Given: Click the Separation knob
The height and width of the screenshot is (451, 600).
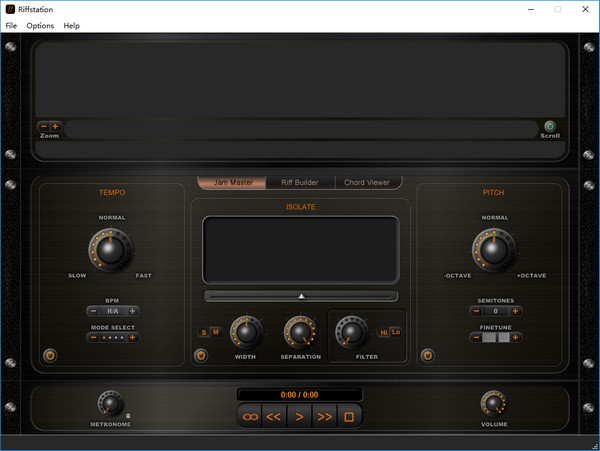Looking at the screenshot, I should (x=300, y=332).
